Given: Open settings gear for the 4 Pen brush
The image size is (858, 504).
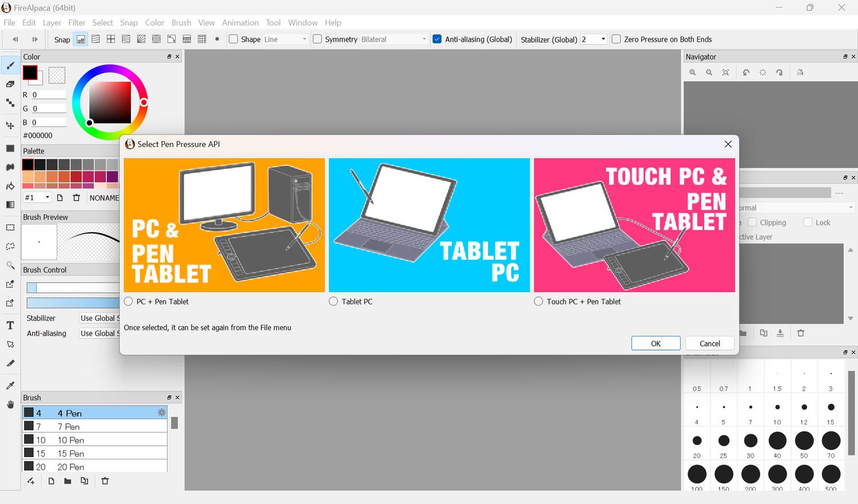Looking at the screenshot, I should coord(162,412).
